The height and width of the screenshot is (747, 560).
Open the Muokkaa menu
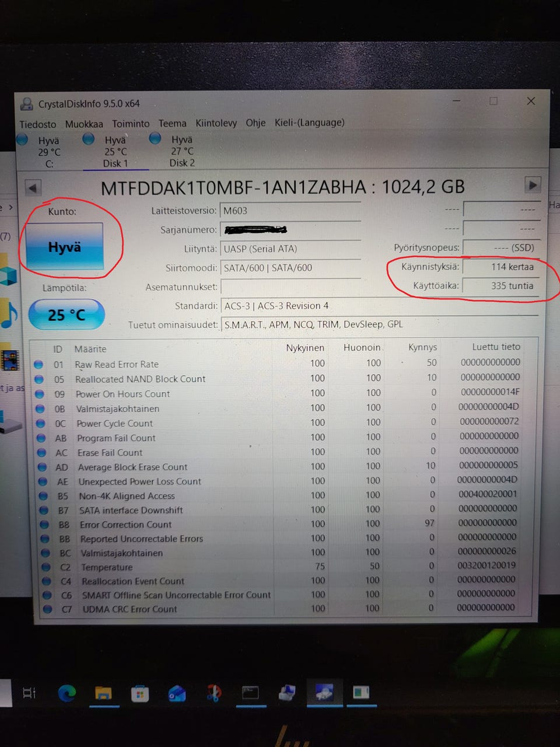84,124
